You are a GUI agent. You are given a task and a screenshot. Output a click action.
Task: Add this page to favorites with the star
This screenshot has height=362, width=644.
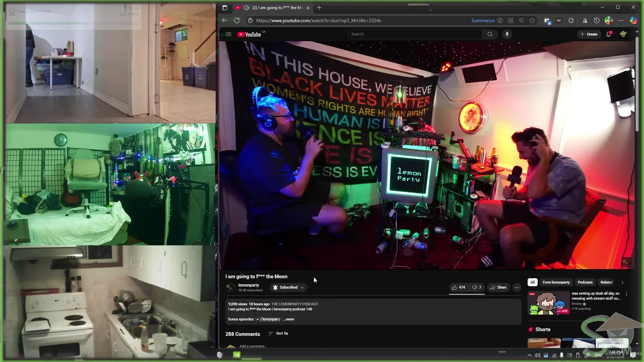click(532, 21)
